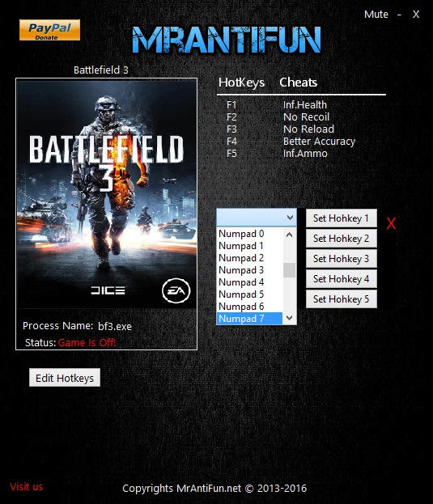Image resolution: width=433 pixels, height=504 pixels.
Task: Click the F3 hotkey text
Action: pyautogui.click(x=231, y=129)
